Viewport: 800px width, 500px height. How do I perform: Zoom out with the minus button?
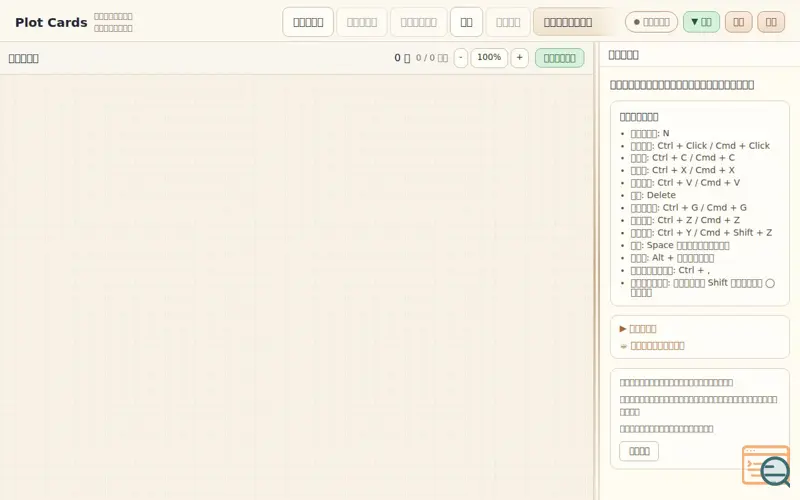tap(460, 58)
